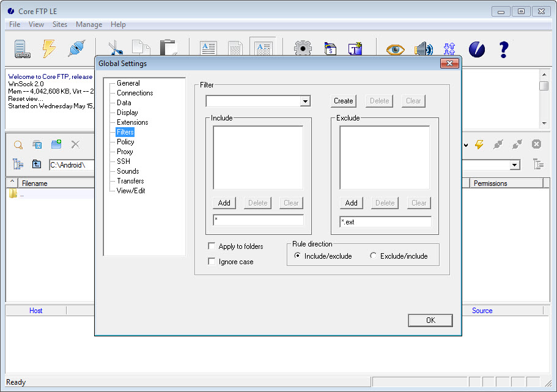The height and width of the screenshot is (392, 557).
Task: Select View/Edit in settings tree
Action: (x=131, y=190)
